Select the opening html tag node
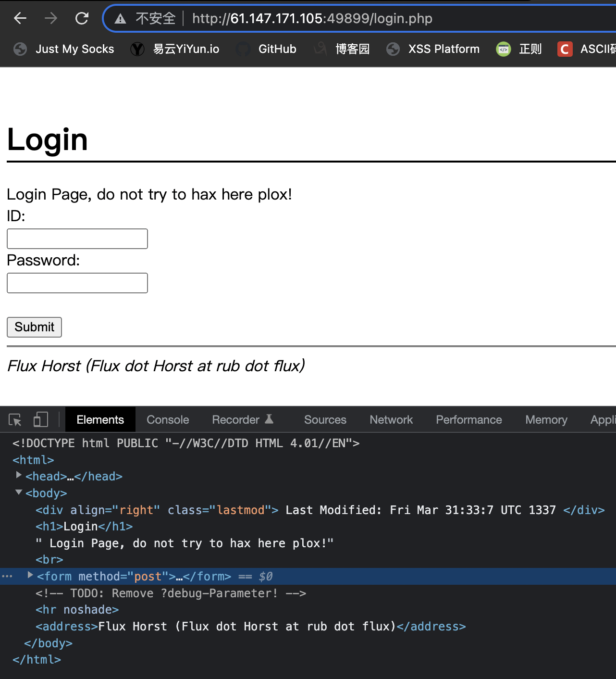The image size is (616, 679). tap(33, 460)
